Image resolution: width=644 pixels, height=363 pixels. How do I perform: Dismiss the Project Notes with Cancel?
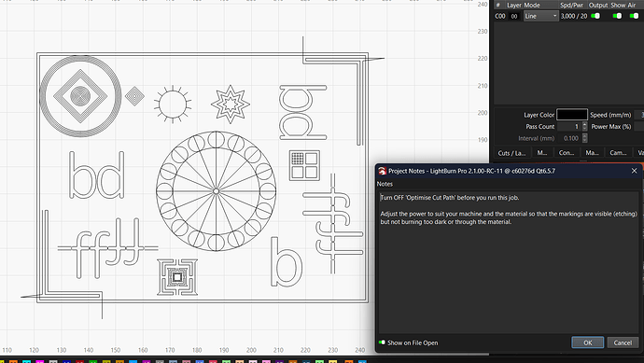(x=623, y=342)
